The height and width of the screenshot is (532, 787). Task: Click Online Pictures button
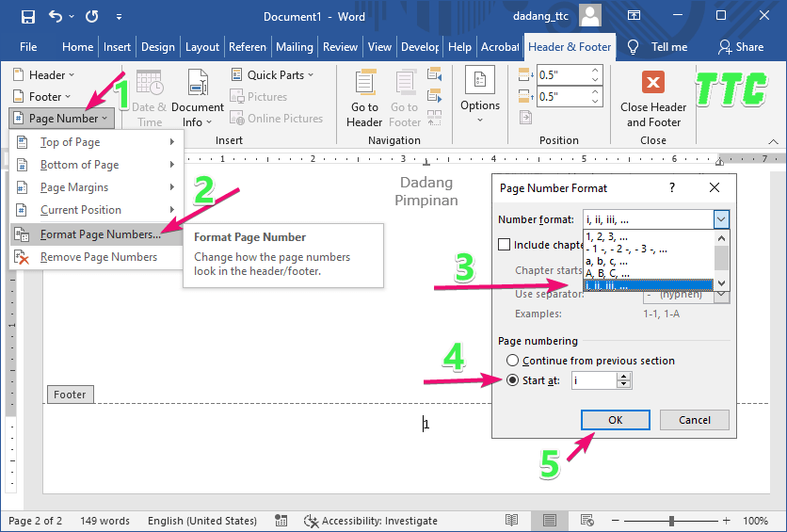click(x=277, y=119)
